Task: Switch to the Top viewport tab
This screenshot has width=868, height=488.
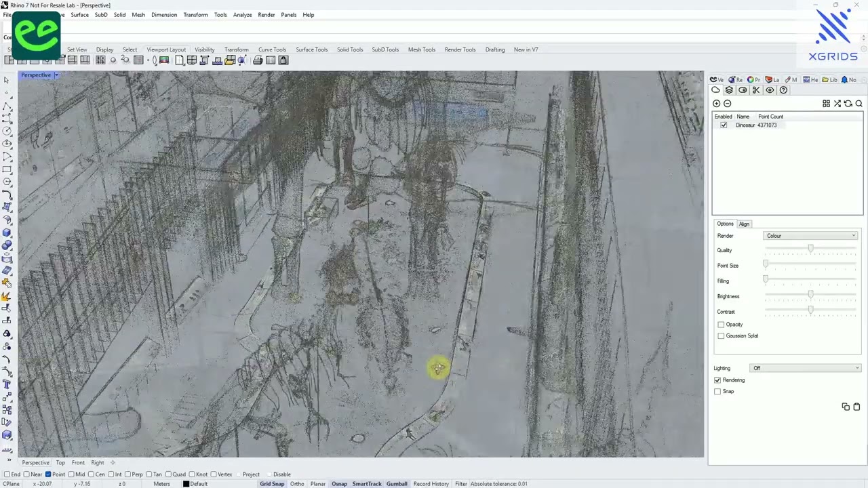Action: [x=60, y=463]
